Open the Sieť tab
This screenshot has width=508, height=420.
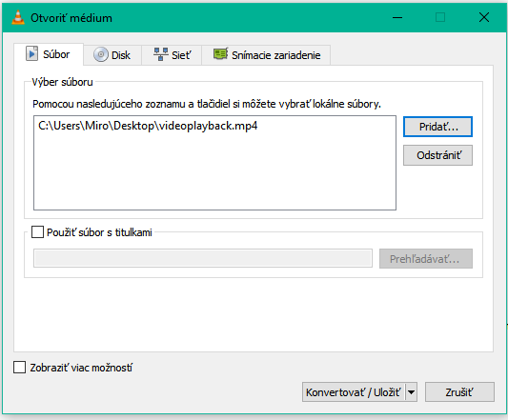tap(172, 55)
